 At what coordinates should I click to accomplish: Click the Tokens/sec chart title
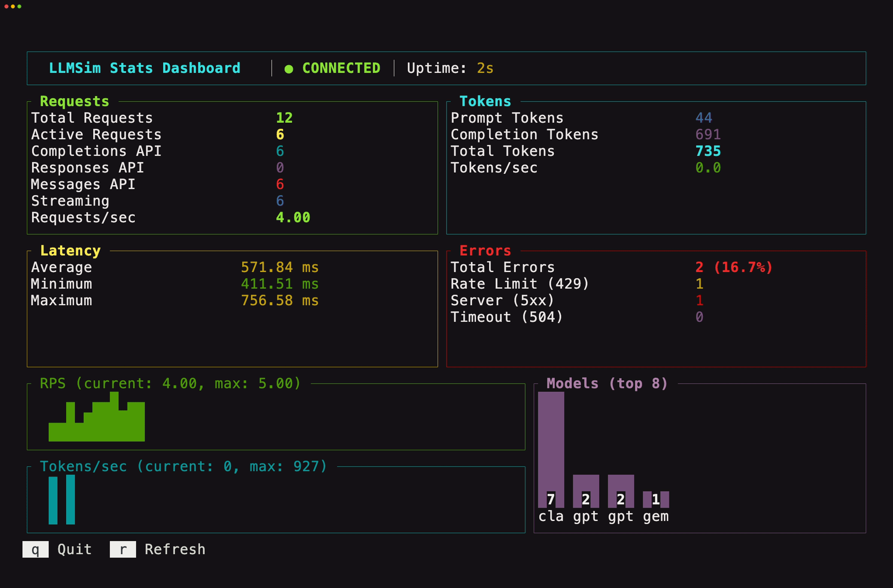pyautogui.click(x=184, y=466)
